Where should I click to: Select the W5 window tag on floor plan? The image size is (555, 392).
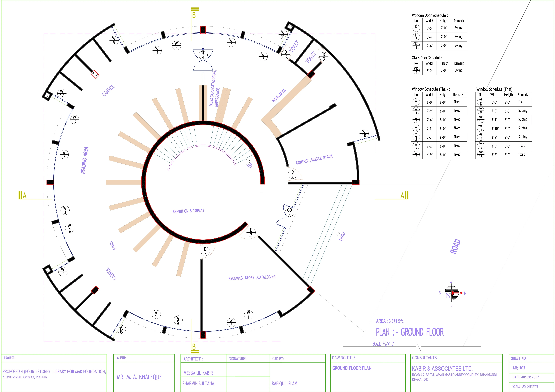pyautogui.click(x=178, y=320)
